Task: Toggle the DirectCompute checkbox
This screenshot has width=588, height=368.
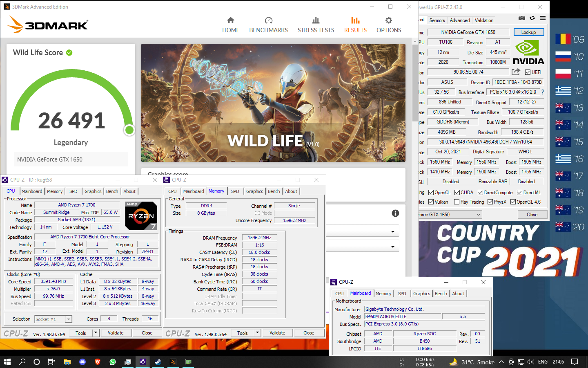Action: click(x=481, y=193)
